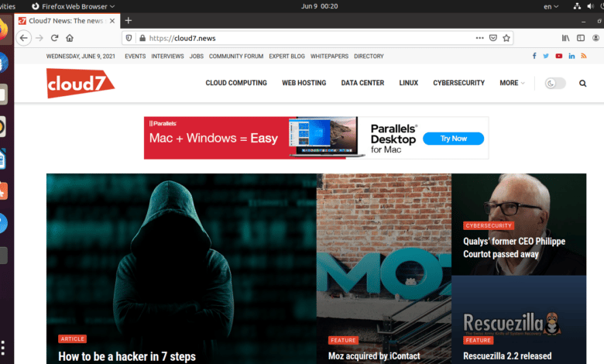Close the Cloud7 News tab
Screen dimensions: 604x364
click(x=112, y=21)
